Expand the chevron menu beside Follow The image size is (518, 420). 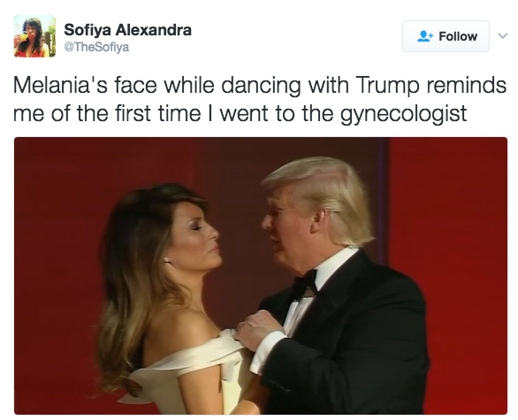[502, 35]
